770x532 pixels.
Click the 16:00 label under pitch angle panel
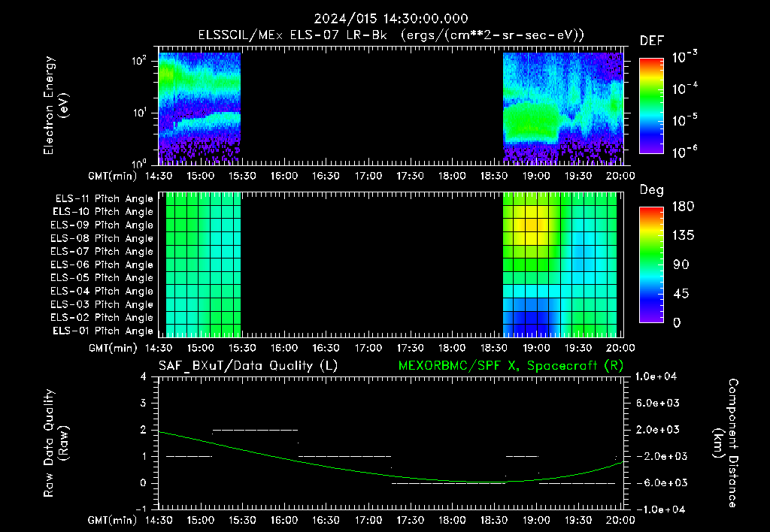coord(284,348)
